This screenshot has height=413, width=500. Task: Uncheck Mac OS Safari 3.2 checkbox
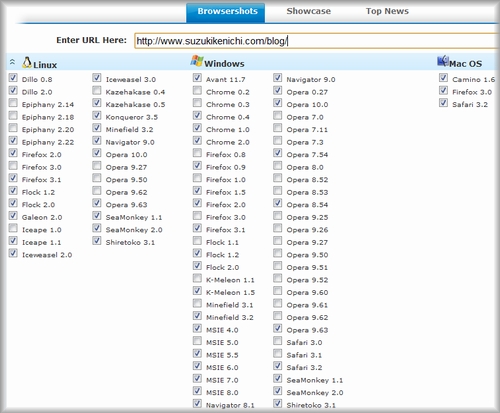coord(443,103)
